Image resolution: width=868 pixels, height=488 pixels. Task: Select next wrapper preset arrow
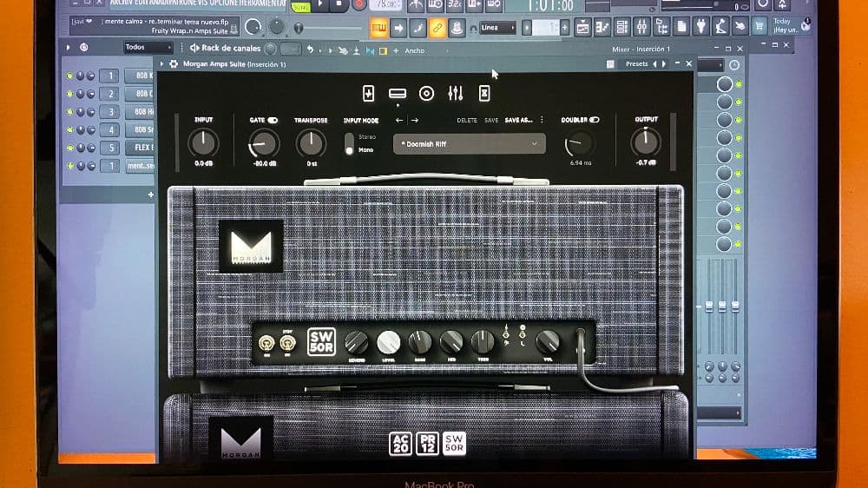click(664, 64)
